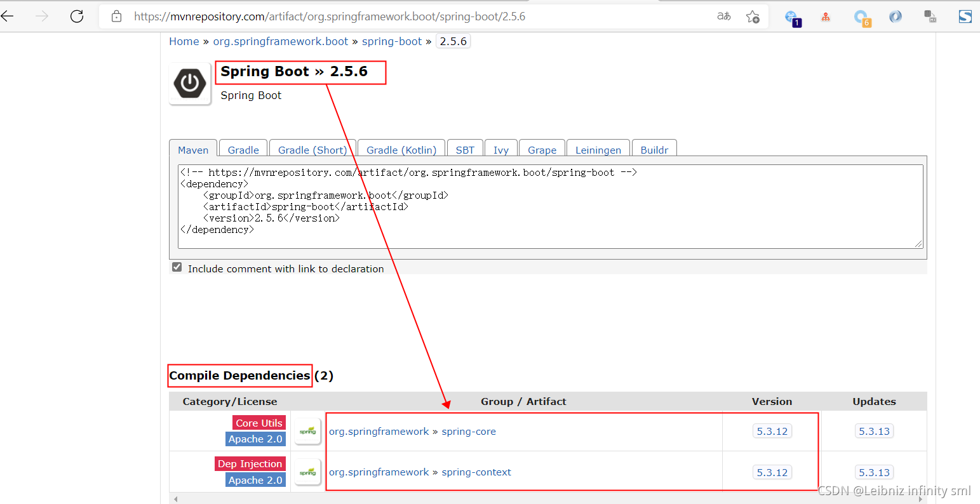This screenshot has height=504, width=980.
Task: Click the Core Utils category tag
Action: (259, 423)
